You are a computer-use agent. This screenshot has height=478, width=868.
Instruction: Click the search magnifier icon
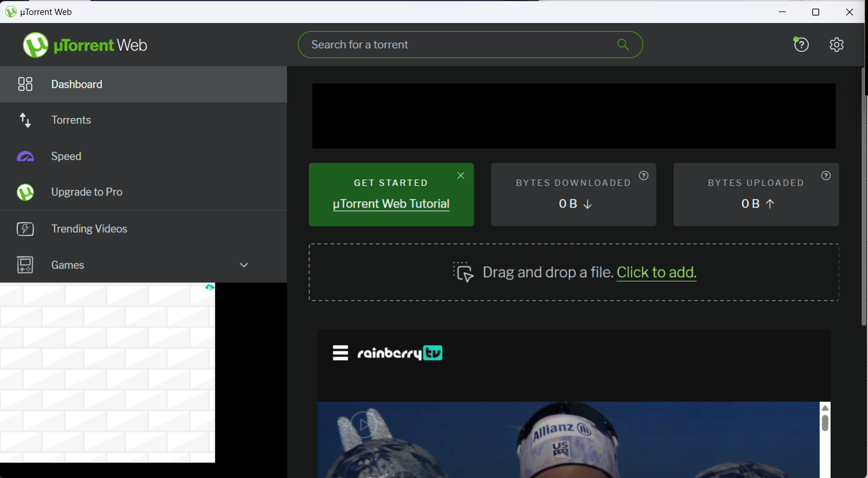tap(623, 44)
